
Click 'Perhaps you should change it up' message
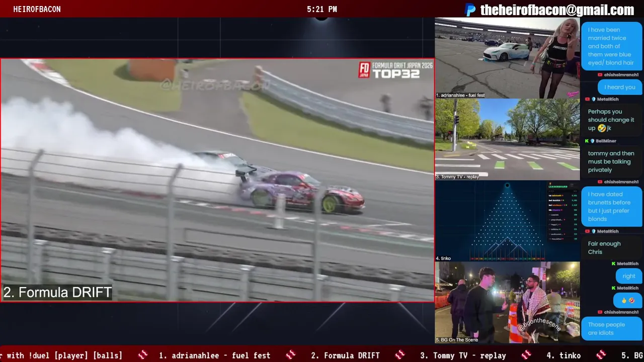point(611,120)
